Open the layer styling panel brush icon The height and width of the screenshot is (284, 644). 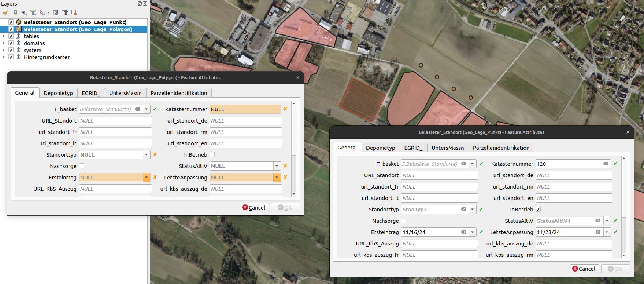pos(5,12)
